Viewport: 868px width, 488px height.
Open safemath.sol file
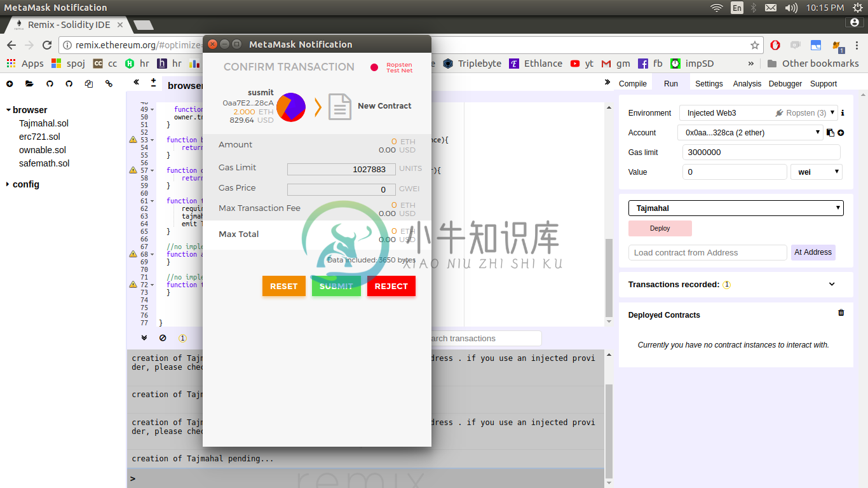pos(44,163)
